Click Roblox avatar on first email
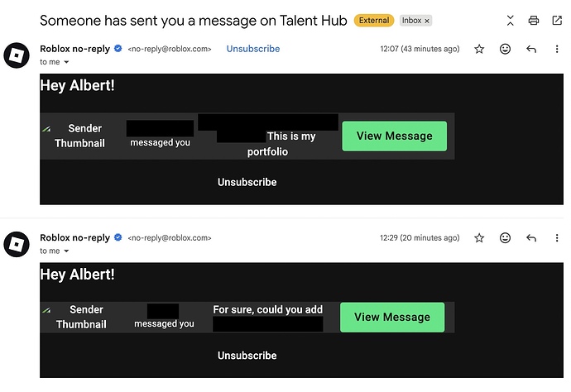The width and height of the screenshot is (571, 392). click(17, 55)
